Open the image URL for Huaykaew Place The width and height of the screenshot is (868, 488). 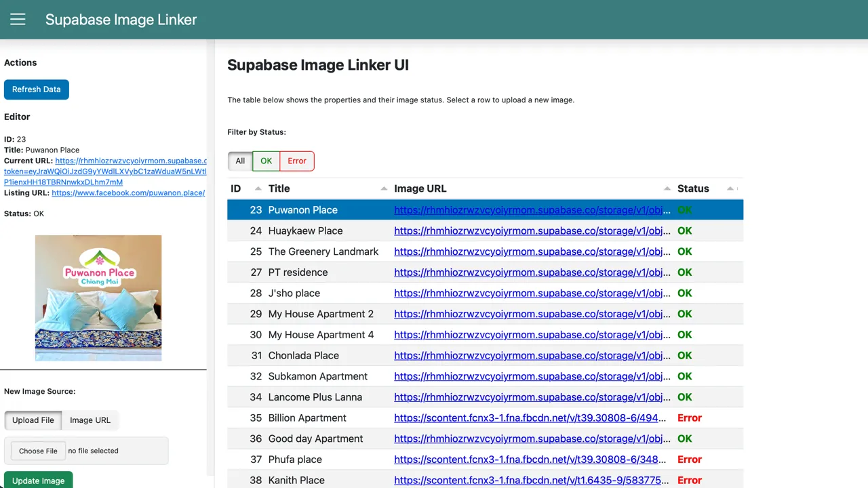pyautogui.click(x=532, y=230)
